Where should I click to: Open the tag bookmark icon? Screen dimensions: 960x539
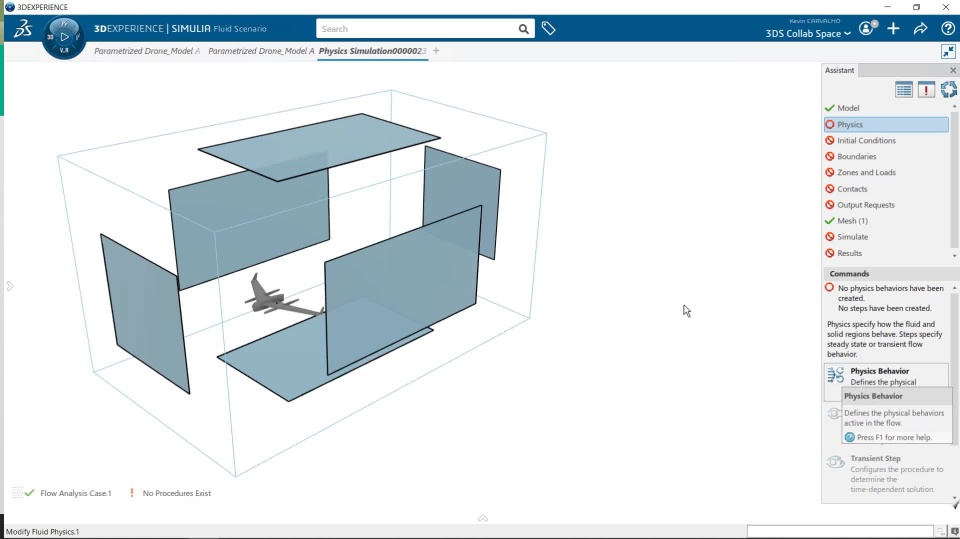coord(549,28)
